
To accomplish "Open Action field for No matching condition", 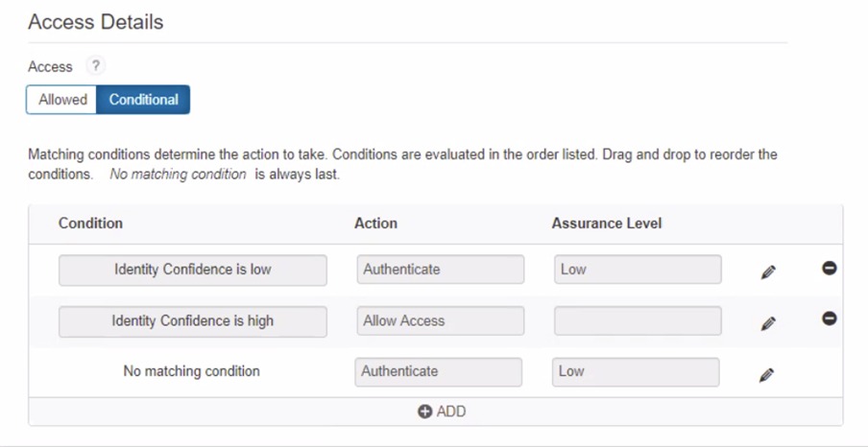I will tap(439, 371).
